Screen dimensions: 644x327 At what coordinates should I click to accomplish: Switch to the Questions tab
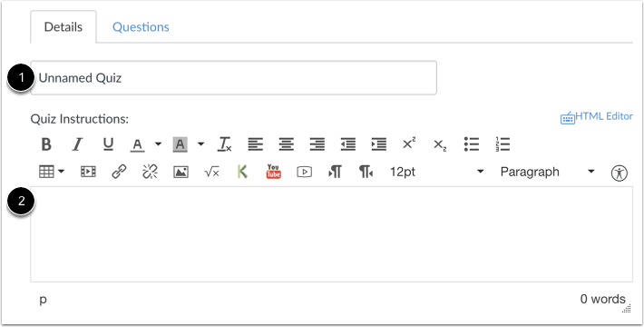(x=141, y=27)
